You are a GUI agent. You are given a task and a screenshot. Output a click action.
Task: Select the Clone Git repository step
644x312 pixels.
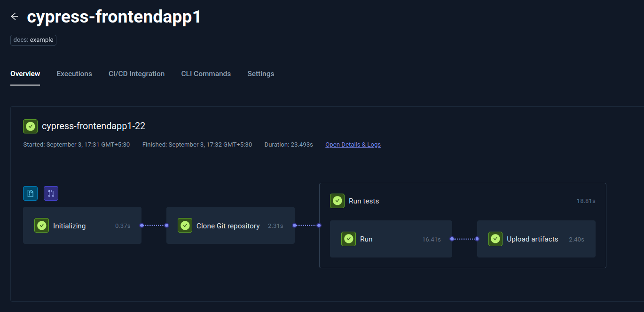230,226
